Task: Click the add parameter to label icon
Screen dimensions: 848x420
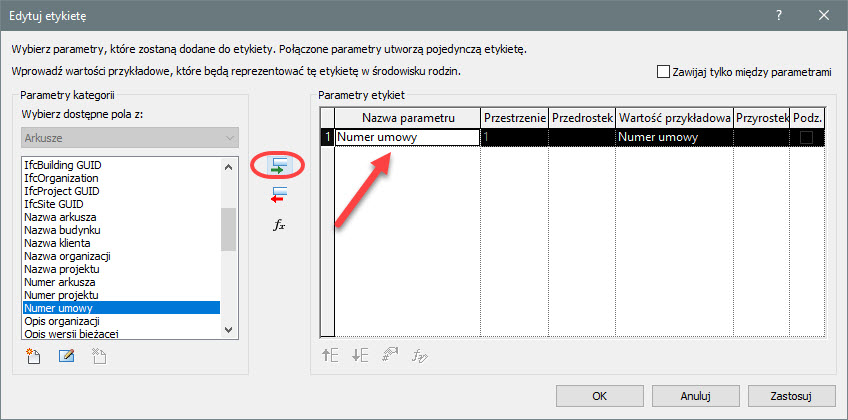Action: [x=280, y=164]
